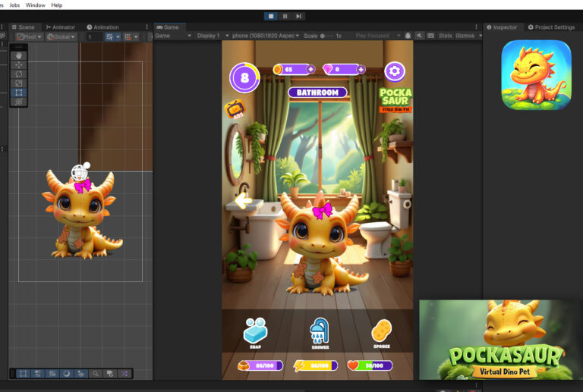583x392 pixels.
Task: Toggle Gizmos in the Game view
Action: [466, 36]
